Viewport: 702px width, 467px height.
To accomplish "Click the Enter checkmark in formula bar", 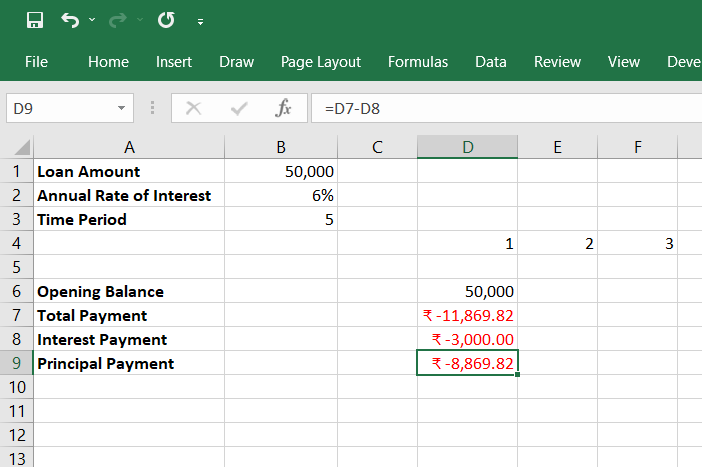I will pyautogui.click(x=238, y=108).
